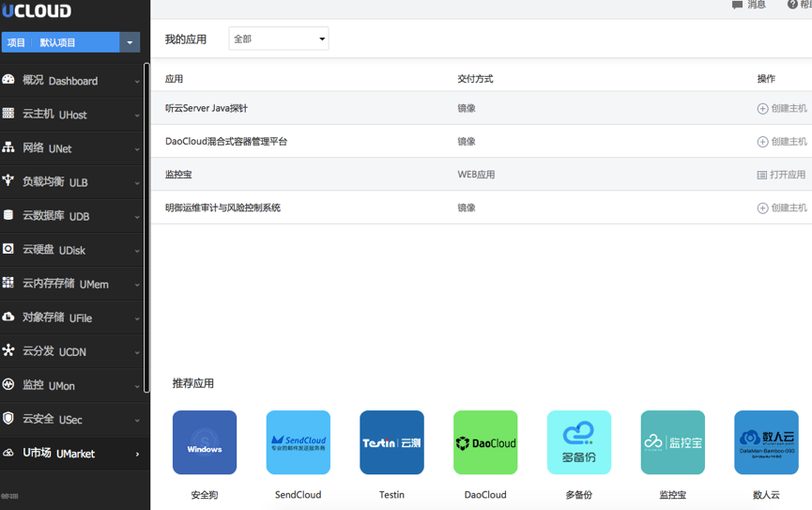Screen dimensions: 812x510
Task: Click the UMarket cloud icon
Action: [x=8, y=453]
